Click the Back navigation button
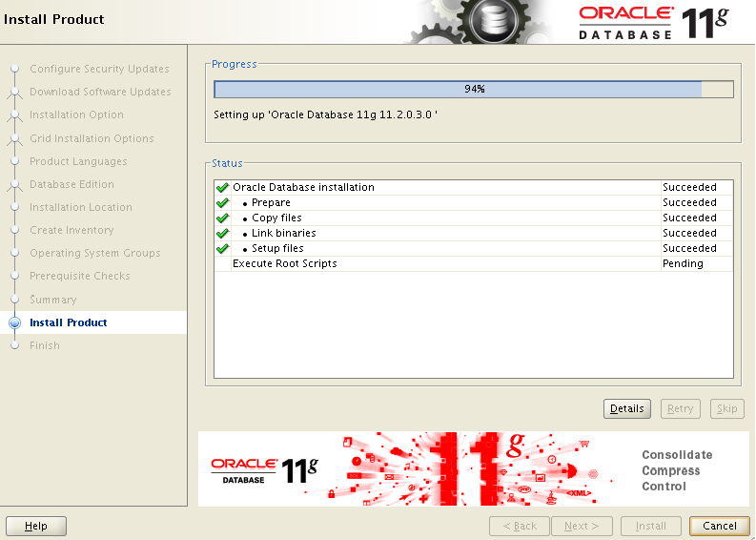Viewport: 756px width, 540px height. [x=520, y=526]
